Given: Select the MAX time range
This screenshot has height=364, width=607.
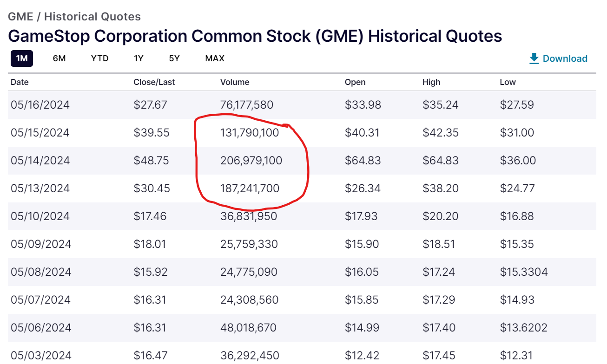Looking at the screenshot, I should (215, 58).
